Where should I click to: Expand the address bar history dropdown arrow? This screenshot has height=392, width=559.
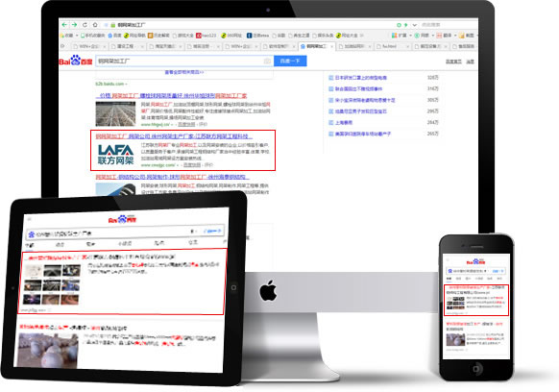pyautogui.click(x=415, y=25)
